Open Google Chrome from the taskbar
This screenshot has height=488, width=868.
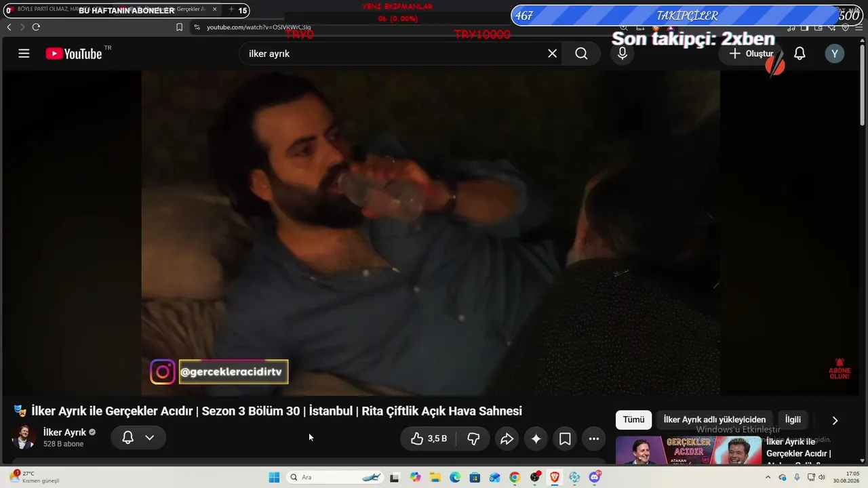[515, 477]
